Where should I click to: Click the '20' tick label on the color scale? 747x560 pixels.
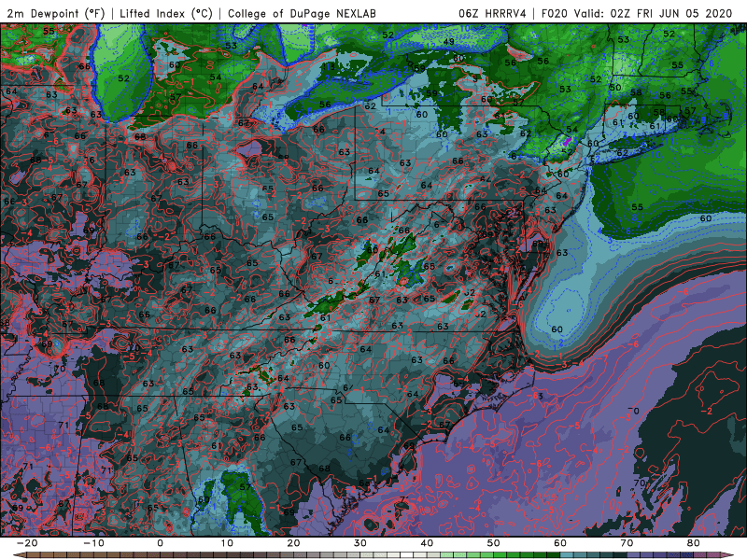click(x=293, y=543)
